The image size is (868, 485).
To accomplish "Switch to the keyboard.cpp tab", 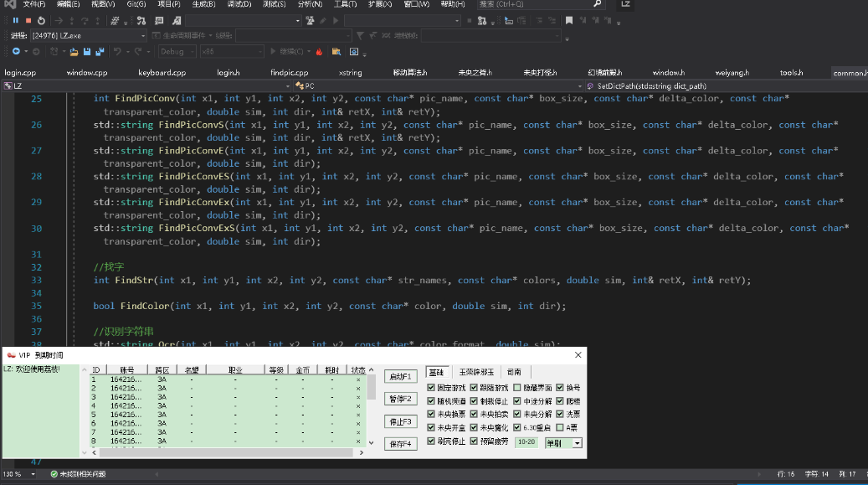I will 162,73.
